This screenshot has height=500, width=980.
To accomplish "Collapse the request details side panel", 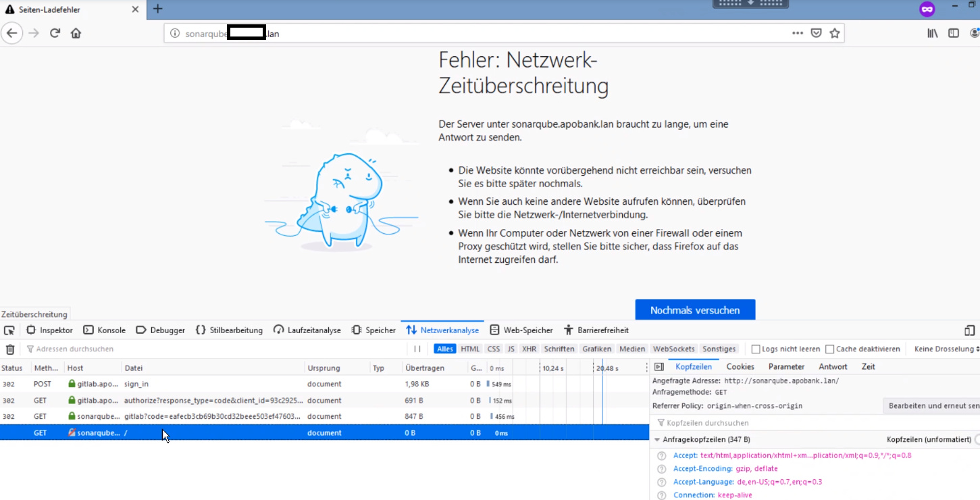I will click(x=659, y=367).
